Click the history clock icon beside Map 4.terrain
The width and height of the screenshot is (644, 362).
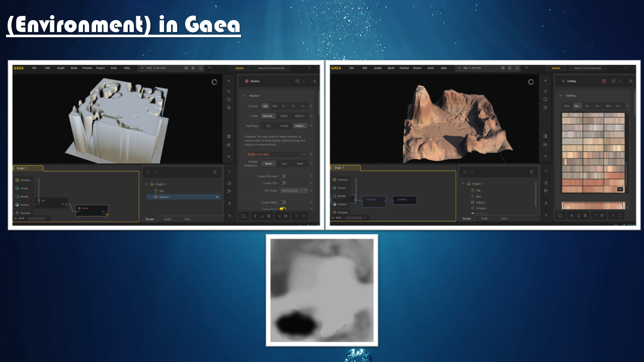click(x=517, y=68)
